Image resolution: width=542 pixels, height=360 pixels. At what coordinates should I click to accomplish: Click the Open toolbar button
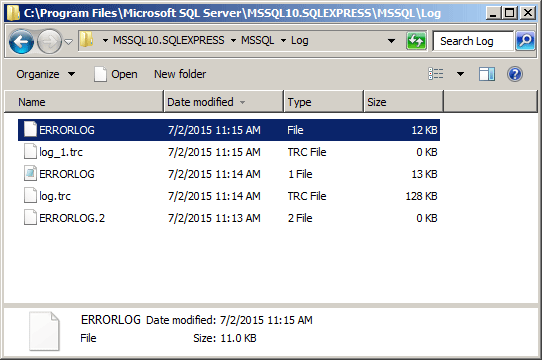tap(116, 74)
